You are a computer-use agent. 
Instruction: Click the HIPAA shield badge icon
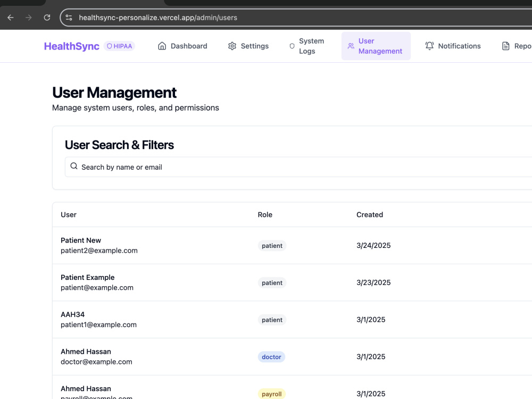109,46
